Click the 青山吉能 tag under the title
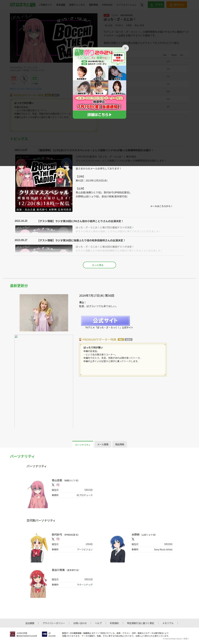This screenshot has height=644, width=199. 108,25
